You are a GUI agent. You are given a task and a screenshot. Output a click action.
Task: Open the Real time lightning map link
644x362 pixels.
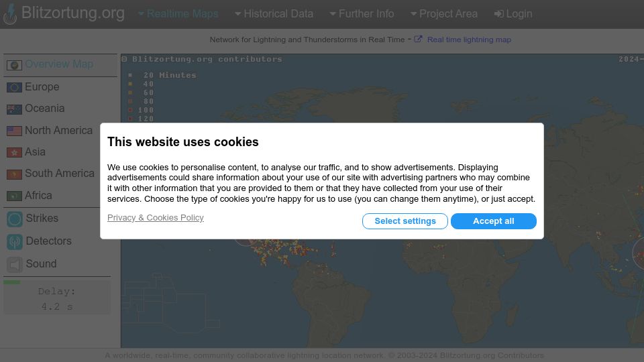pos(469,40)
